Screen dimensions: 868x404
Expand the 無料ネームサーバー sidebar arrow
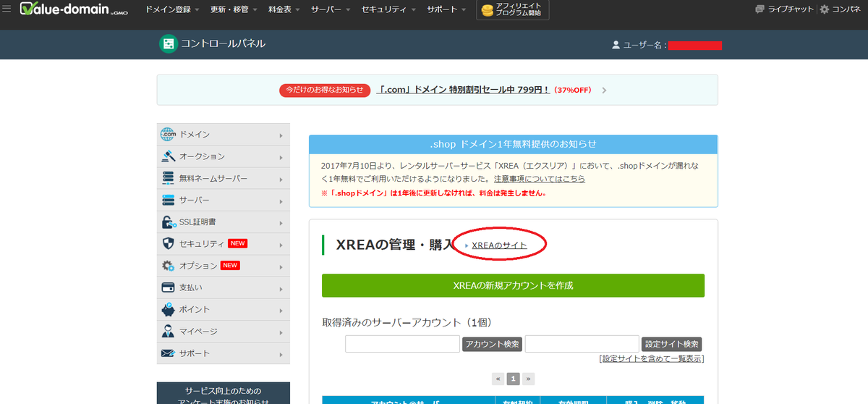281,178
